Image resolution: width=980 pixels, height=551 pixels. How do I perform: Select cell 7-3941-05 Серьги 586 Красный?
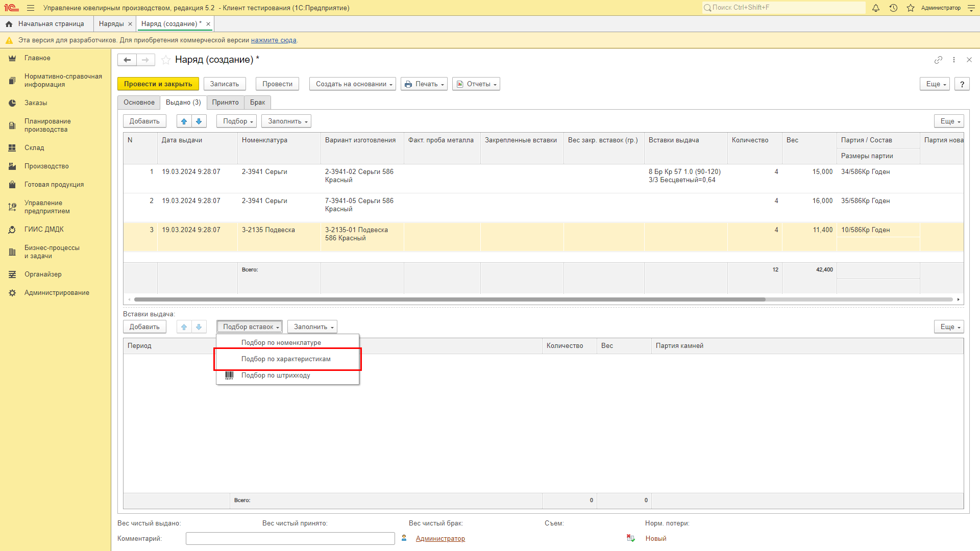[x=362, y=208]
